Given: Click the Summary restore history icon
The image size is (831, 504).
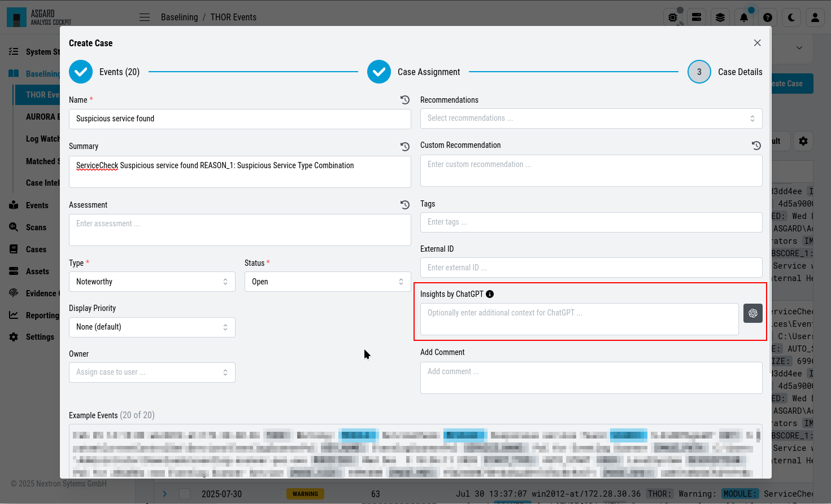Looking at the screenshot, I should (405, 147).
